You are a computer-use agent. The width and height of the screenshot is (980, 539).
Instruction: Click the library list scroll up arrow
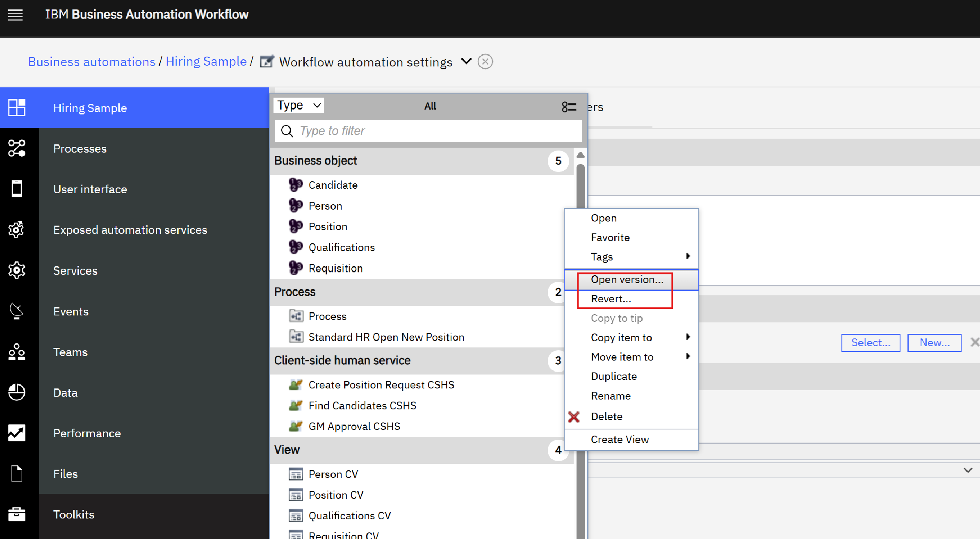(580, 155)
